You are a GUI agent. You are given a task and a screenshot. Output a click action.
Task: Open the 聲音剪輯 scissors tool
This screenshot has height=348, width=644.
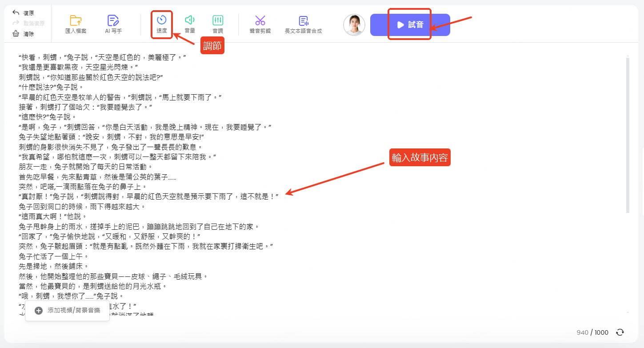click(x=260, y=24)
